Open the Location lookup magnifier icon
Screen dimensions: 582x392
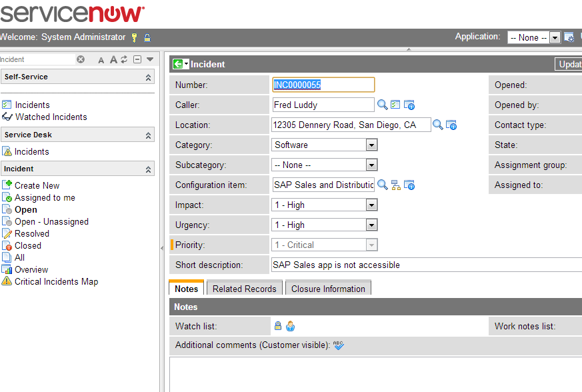pyautogui.click(x=439, y=125)
